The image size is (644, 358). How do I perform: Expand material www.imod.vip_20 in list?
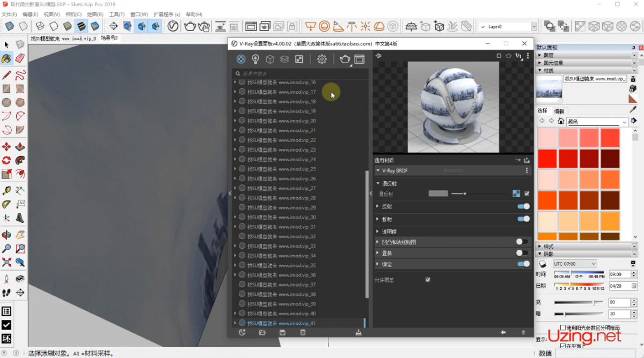click(235, 121)
